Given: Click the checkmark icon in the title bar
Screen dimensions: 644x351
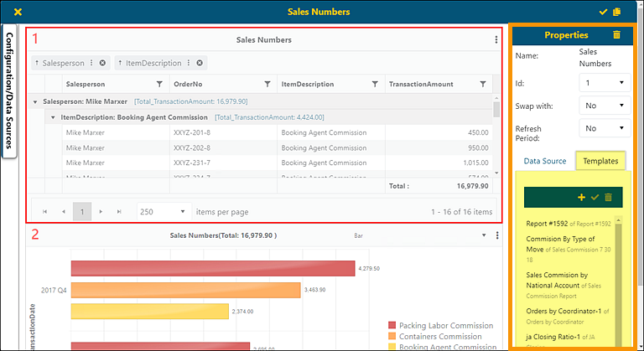Looking at the screenshot, I should coord(603,12).
